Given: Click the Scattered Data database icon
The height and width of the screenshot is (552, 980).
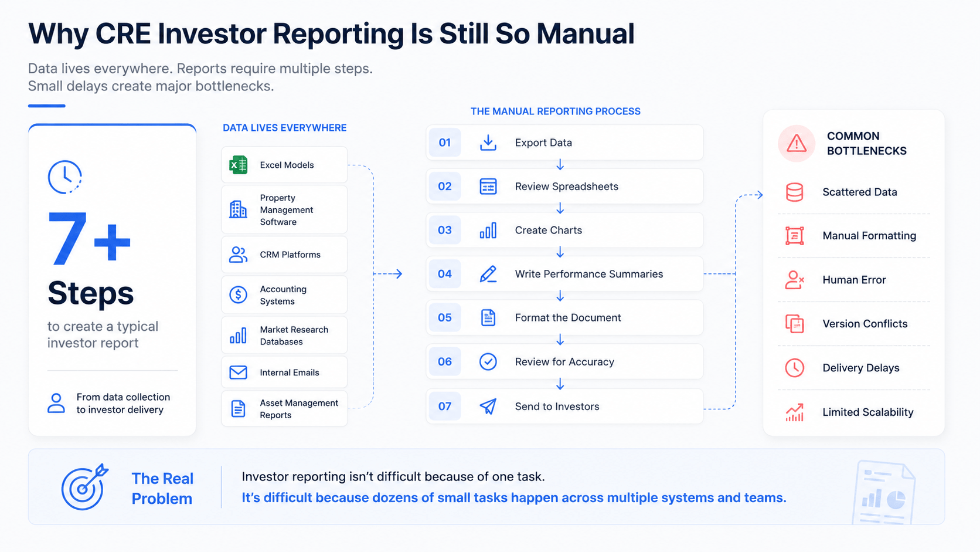Looking at the screenshot, I should (x=795, y=192).
